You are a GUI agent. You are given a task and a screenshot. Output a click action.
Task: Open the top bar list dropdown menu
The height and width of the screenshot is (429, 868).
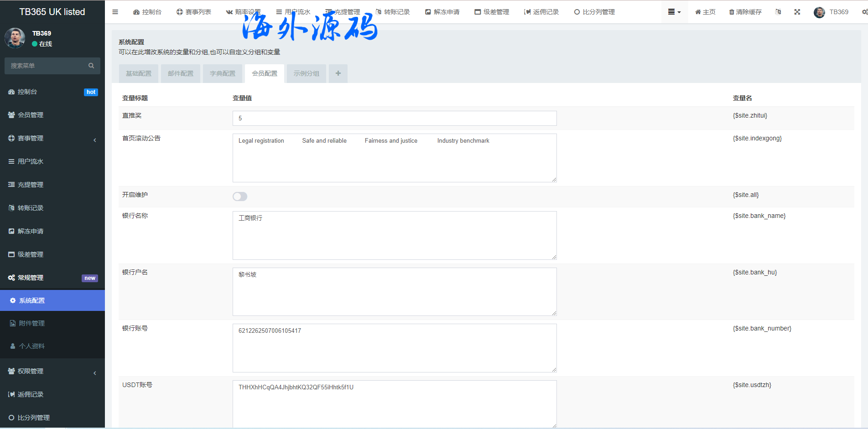[x=674, y=12]
